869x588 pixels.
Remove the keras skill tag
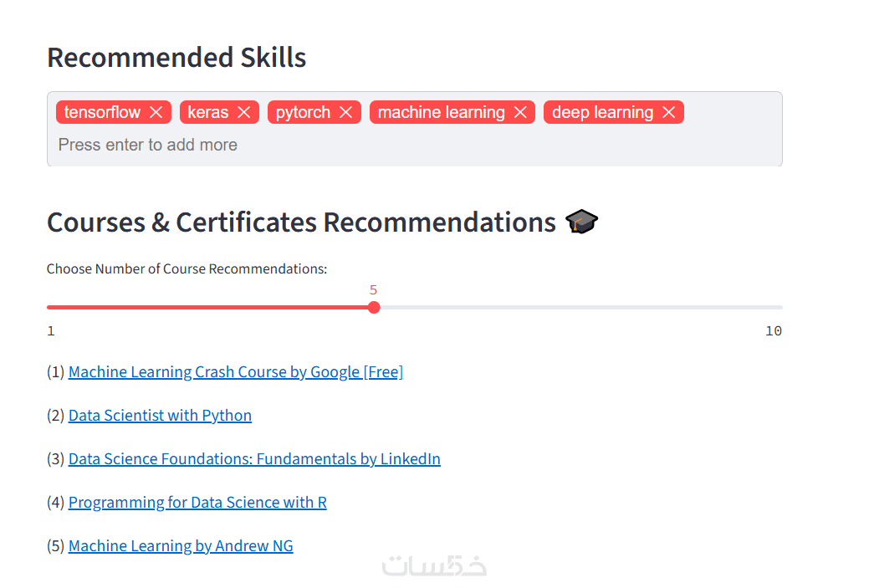coord(244,112)
